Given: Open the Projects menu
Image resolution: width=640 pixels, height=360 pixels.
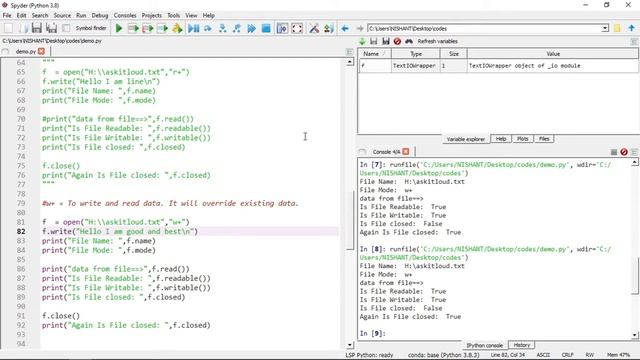Looking at the screenshot, I should [151, 15].
